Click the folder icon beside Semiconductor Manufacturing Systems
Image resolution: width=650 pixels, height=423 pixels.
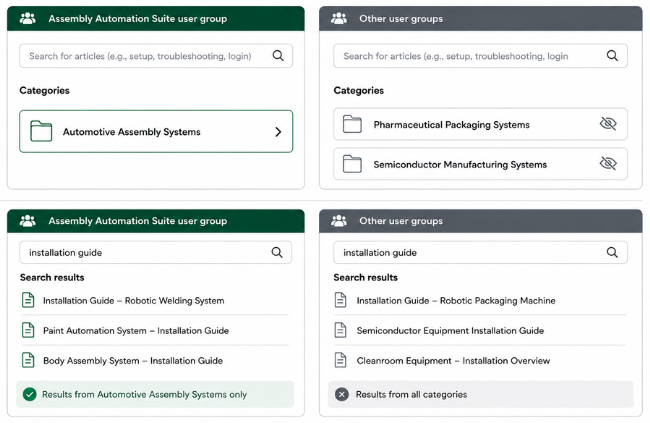[x=352, y=164]
